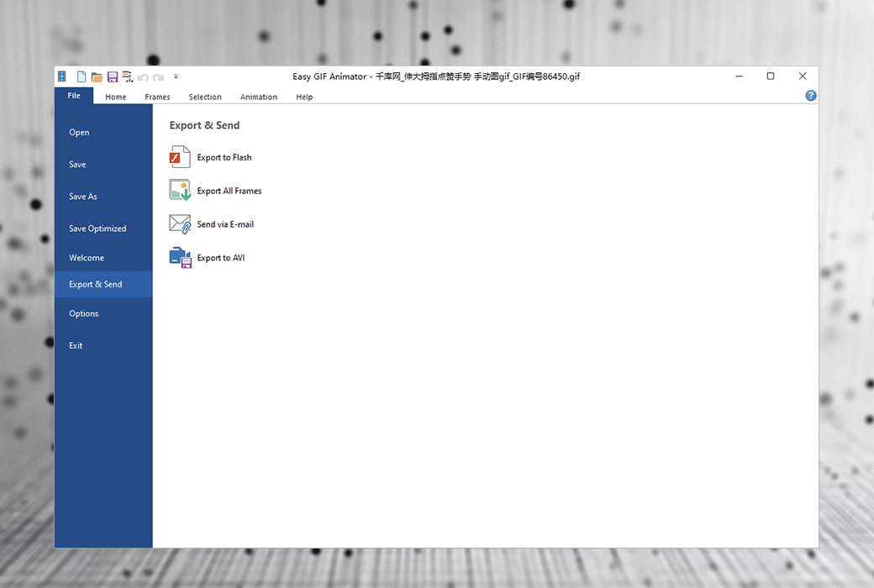Select Export & Send in the sidebar
The image size is (874, 588).
[x=103, y=284]
